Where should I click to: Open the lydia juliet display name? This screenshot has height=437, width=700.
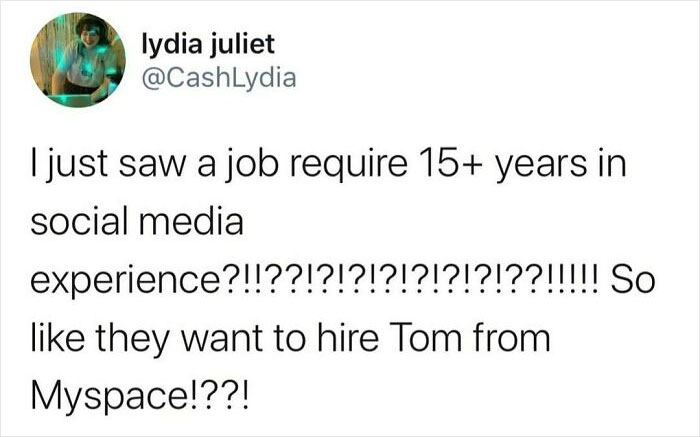tap(209, 45)
